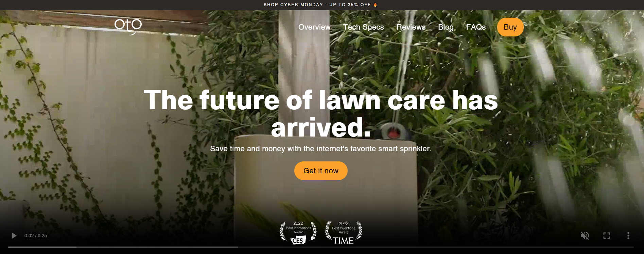This screenshot has width=644, height=254.
Task: Open the FAQs page
Action: click(476, 27)
